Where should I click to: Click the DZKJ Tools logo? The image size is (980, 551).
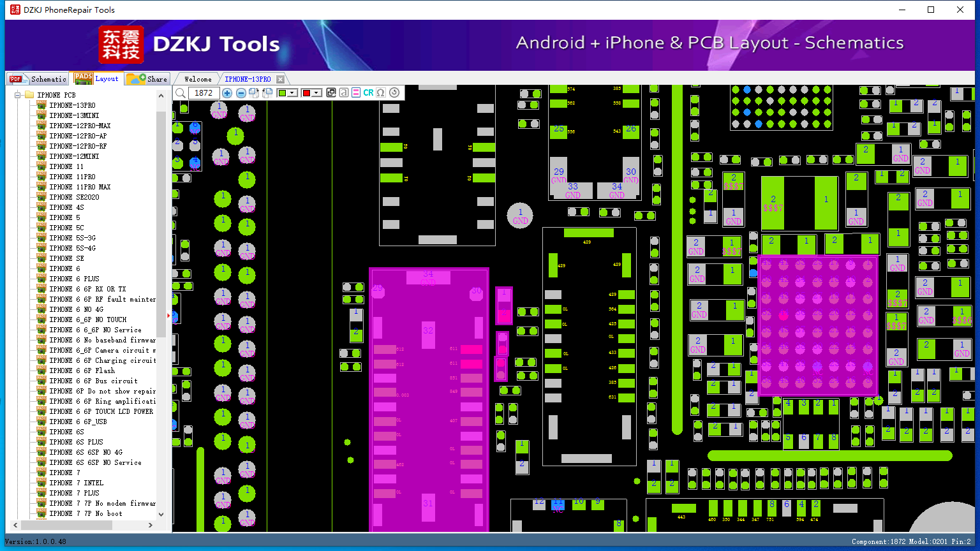pos(189,45)
